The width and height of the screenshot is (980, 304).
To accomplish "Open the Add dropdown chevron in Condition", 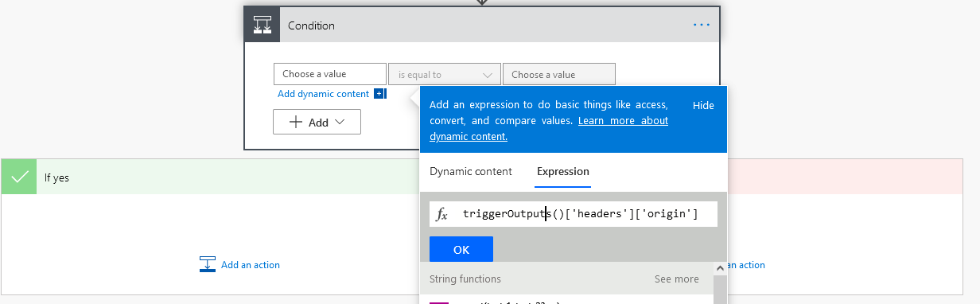I will 340,123.
